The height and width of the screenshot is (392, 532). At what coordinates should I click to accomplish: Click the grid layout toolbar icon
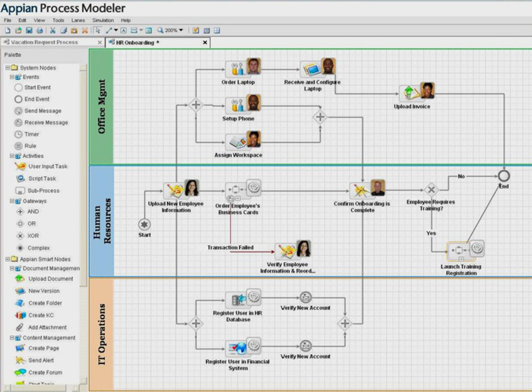217,30
